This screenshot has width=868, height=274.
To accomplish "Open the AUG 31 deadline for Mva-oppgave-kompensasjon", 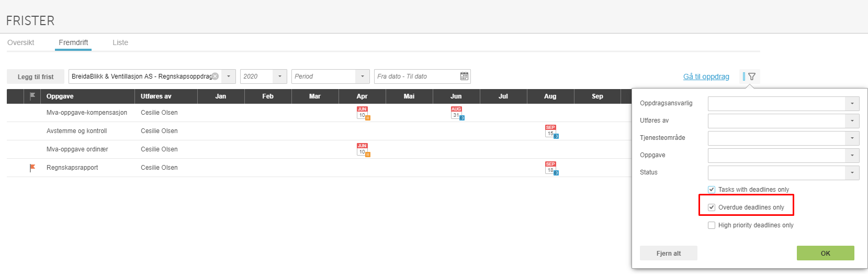I will click(x=457, y=113).
